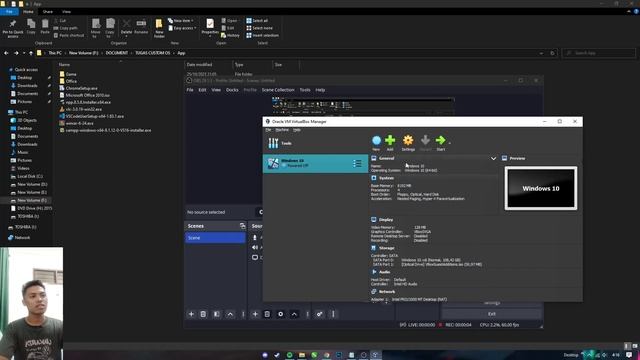Open address bar history dropdown arrow
Image resolution: width=640 pixels, height=360 pixels.
541,53
